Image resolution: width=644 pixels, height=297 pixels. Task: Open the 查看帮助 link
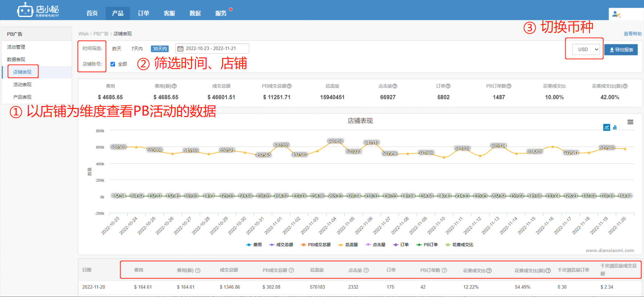pos(633,34)
